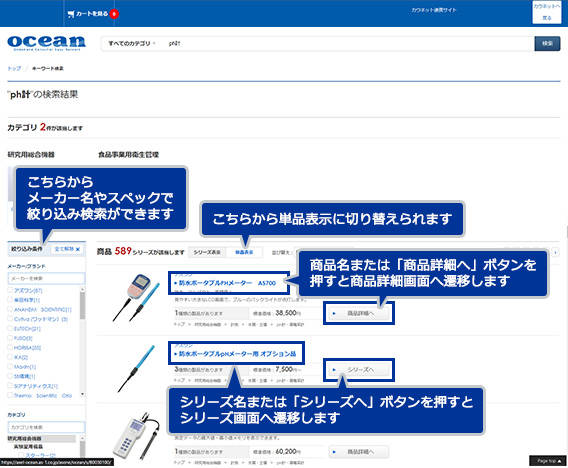The height and width of the screenshot is (468, 568).
Task: Toggle the アズワン maker checkbox
Action: [10, 290]
